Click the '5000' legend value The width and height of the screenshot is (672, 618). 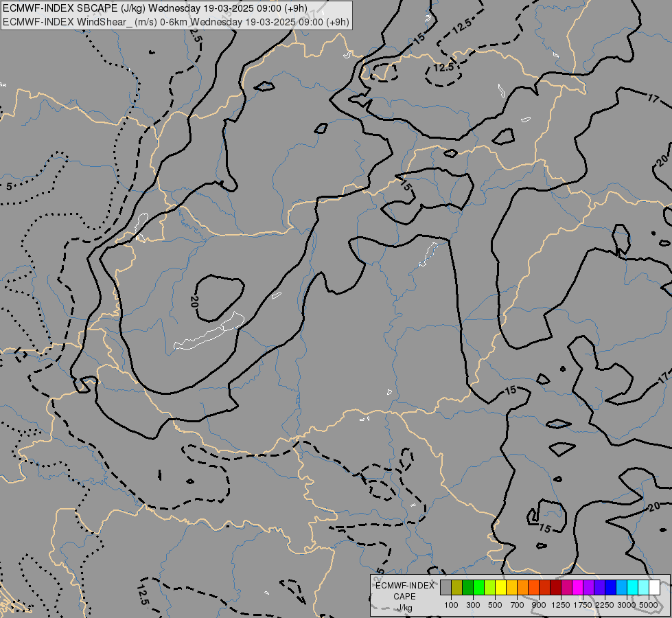point(649,605)
